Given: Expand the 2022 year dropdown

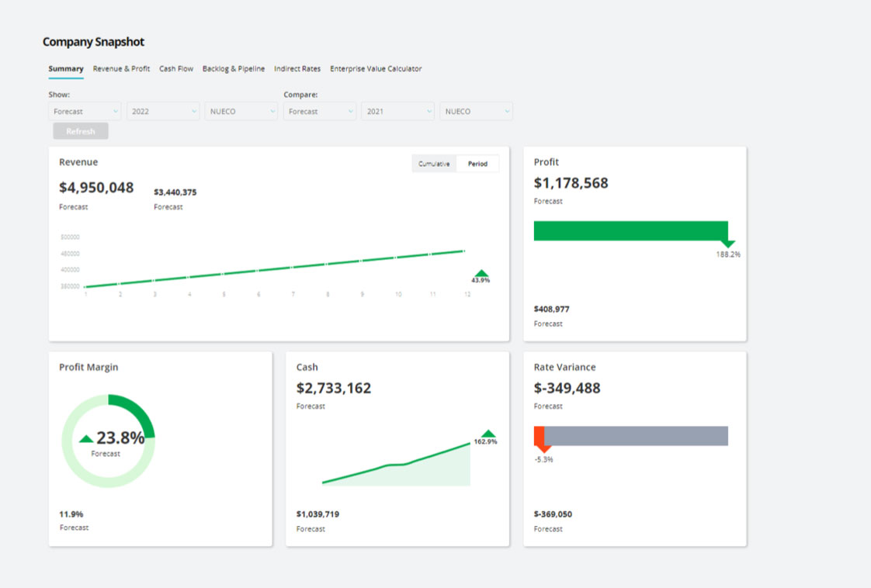Looking at the screenshot, I should (x=163, y=112).
